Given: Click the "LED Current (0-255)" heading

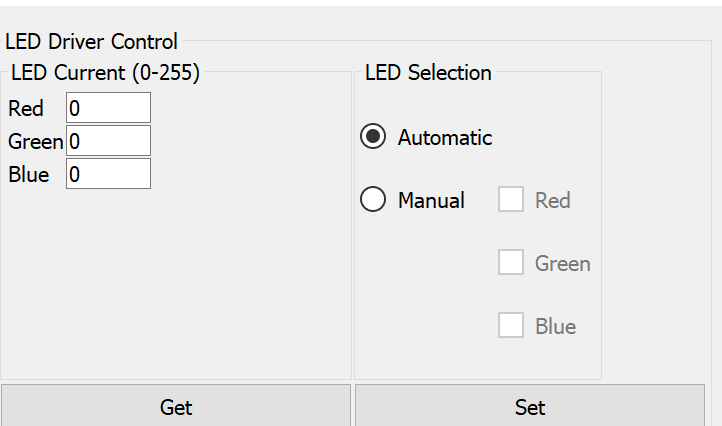Looking at the screenshot, I should coord(105,73).
